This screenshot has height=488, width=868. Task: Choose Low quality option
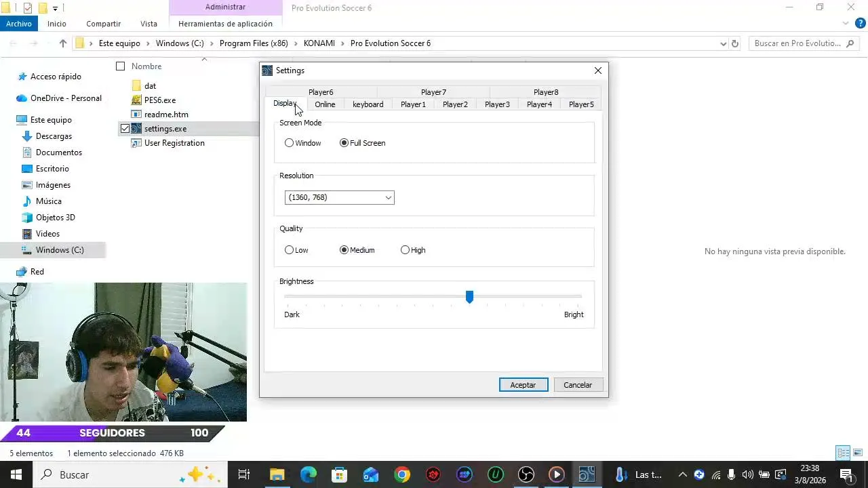pyautogui.click(x=290, y=250)
